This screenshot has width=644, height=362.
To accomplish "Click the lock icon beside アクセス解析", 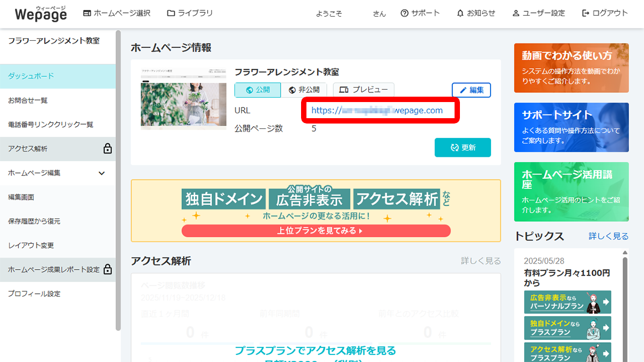I will point(106,149).
